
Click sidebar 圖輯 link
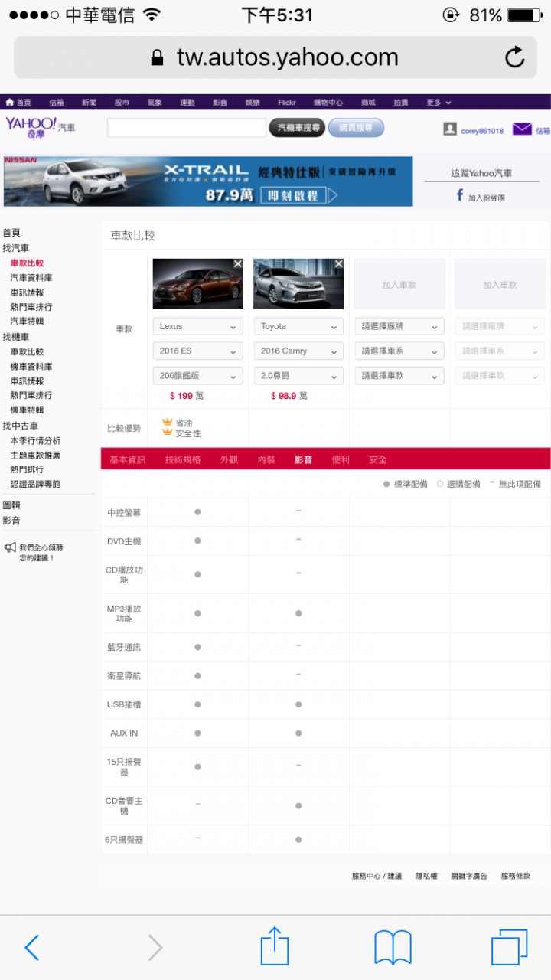click(x=11, y=505)
